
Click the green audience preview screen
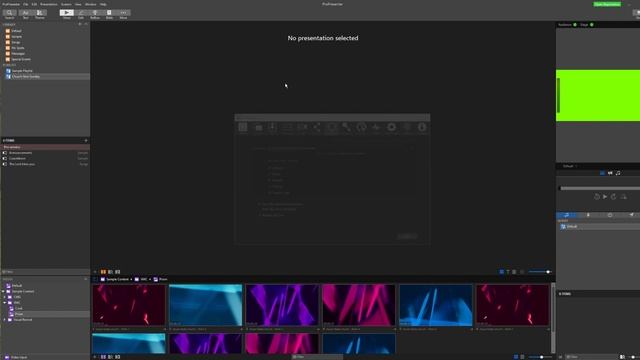coord(598,96)
